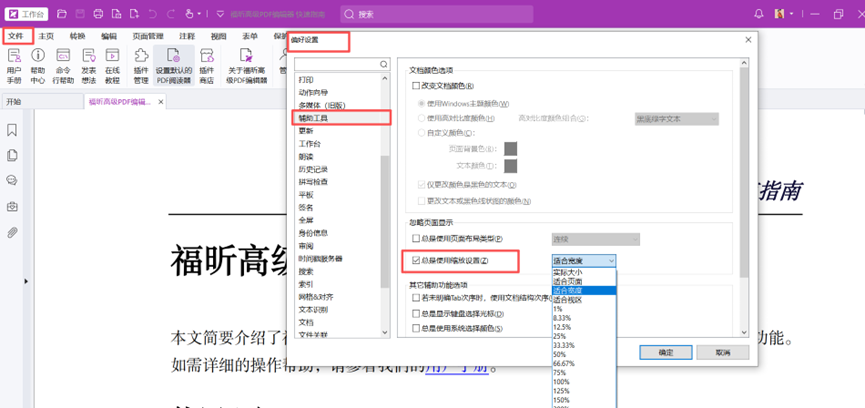Choose 适合页面 in zoom dropdown list

pyautogui.click(x=572, y=281)
